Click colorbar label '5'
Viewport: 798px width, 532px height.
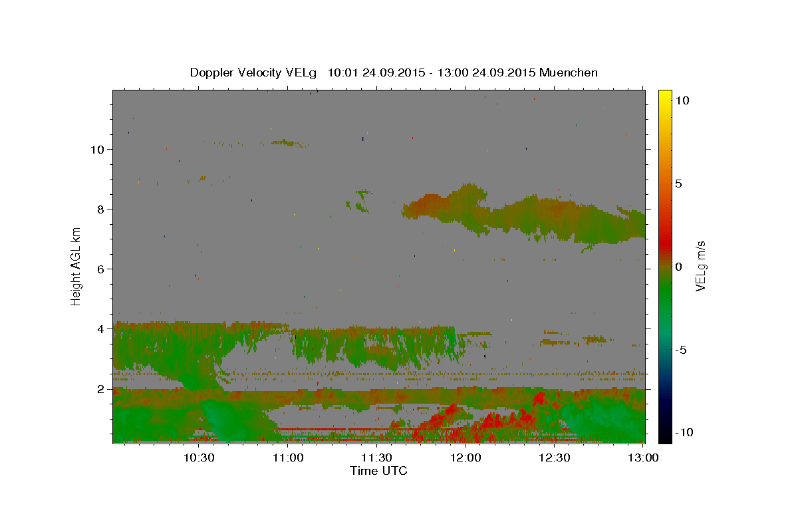[679, 184]
